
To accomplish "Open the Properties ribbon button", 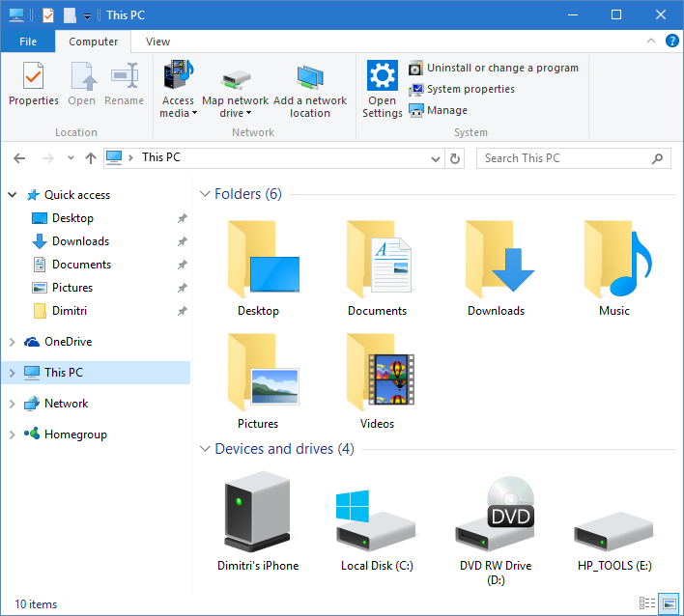I will coord(34,84).
